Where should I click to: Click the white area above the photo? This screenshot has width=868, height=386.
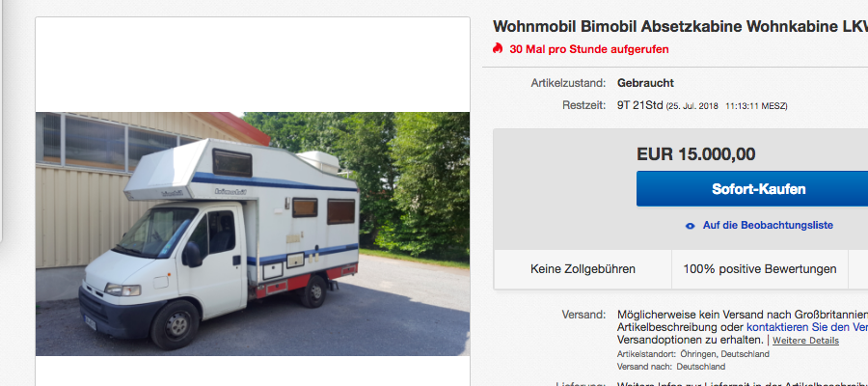253,66
